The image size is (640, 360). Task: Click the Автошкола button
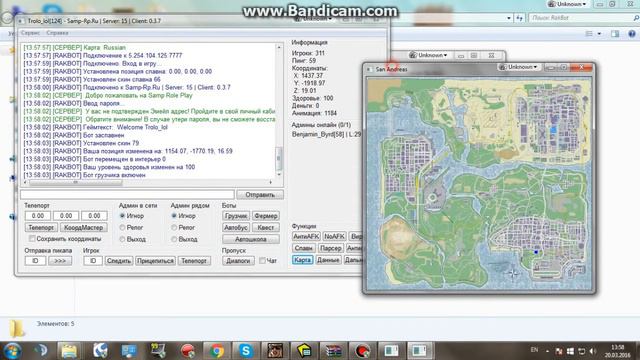(251, 239)
